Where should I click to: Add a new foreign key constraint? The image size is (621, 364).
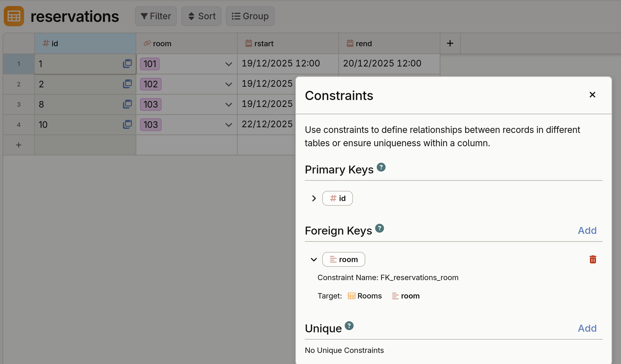point(587,230)
